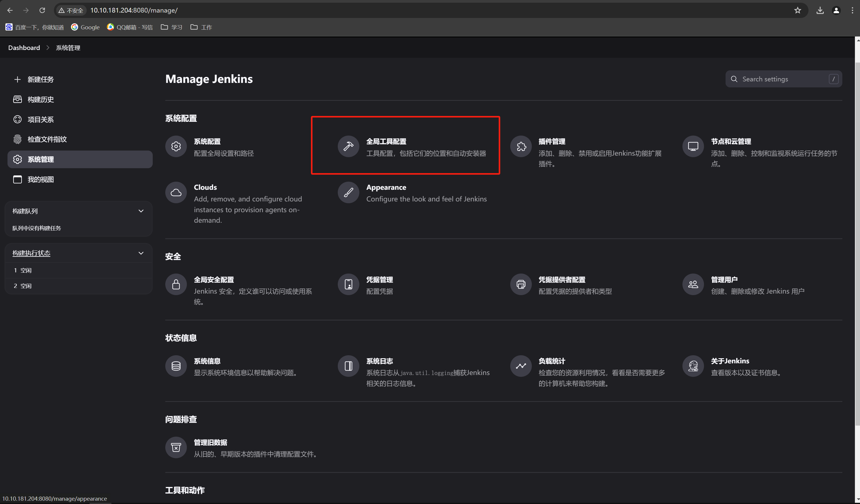Focus the Search settings field
The image size is (860, 504).
(x=784, y=79)
